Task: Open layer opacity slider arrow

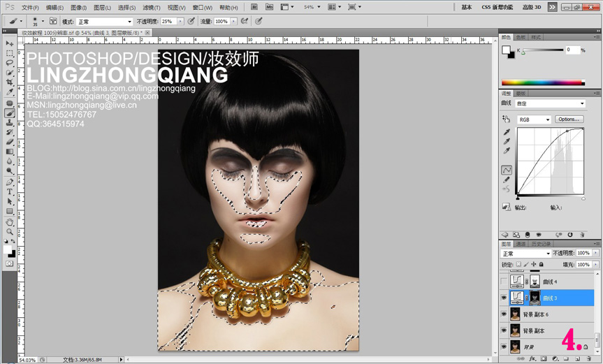Action: [596, 253]
